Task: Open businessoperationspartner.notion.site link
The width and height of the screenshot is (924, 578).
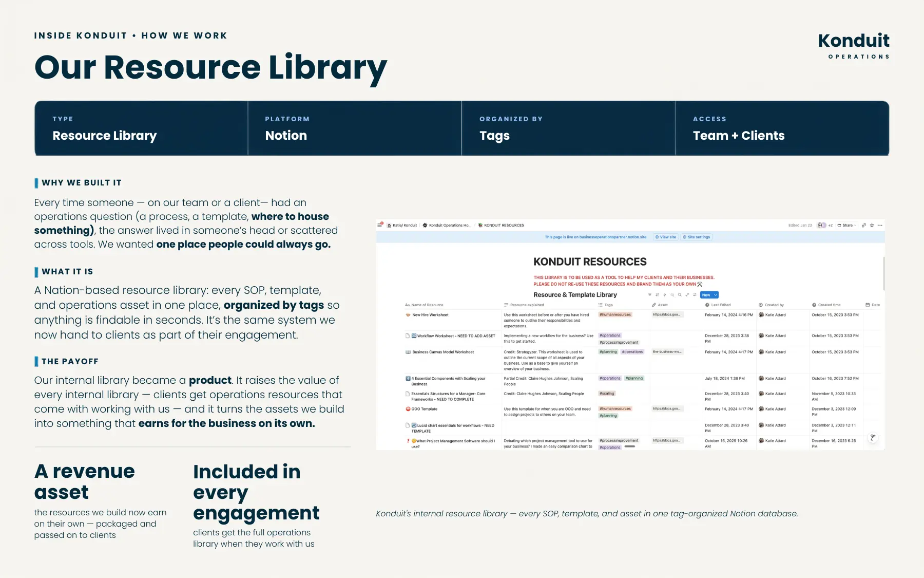Action: (x=613, y=237)
